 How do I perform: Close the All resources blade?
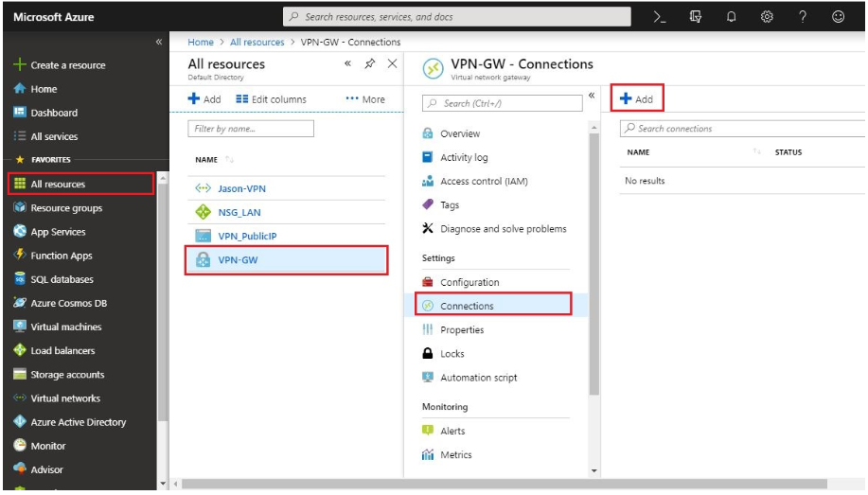pyautogui.click(x=392, y=64)
